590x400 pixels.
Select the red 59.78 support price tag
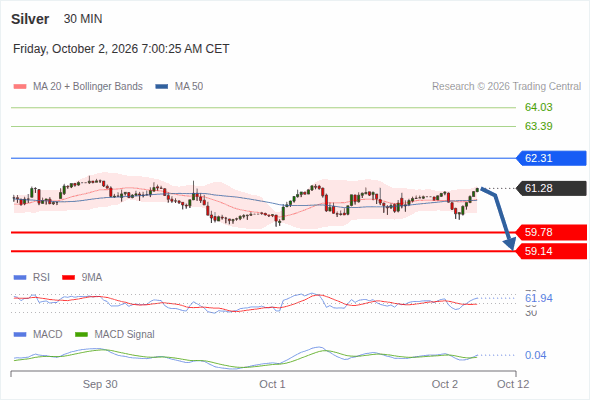tap(551, 232)
